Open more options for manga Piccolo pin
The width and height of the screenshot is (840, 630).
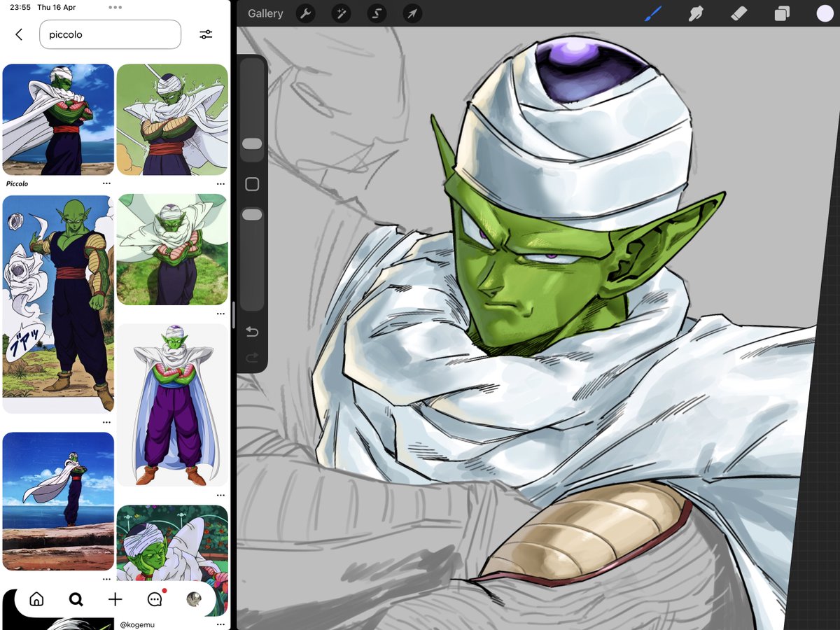coord(106,422)
